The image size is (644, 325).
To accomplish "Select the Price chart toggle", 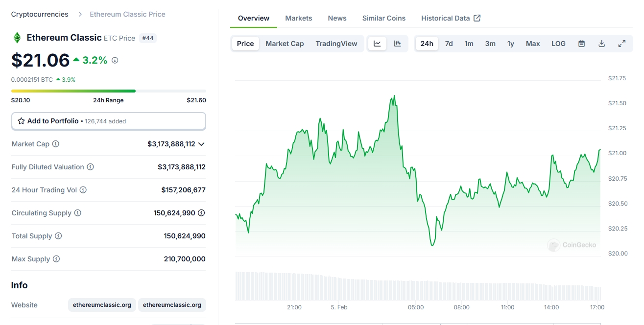I will click(x=245, y=44).
